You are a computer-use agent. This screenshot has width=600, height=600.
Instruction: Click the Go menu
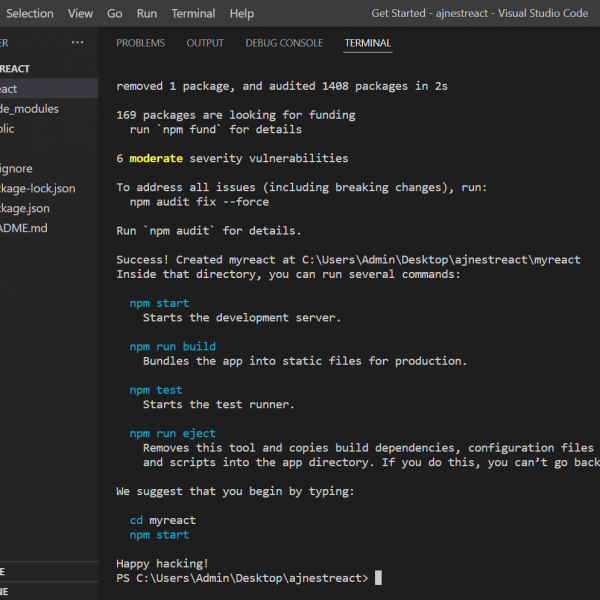(x=114, y=14)
